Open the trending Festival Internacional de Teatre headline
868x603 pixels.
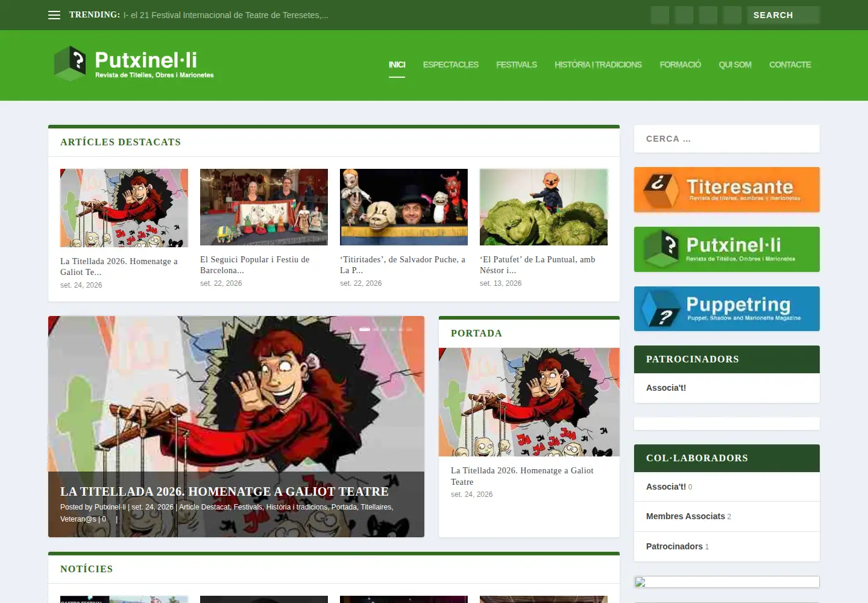pyautogui.click(x=226, y=15)
